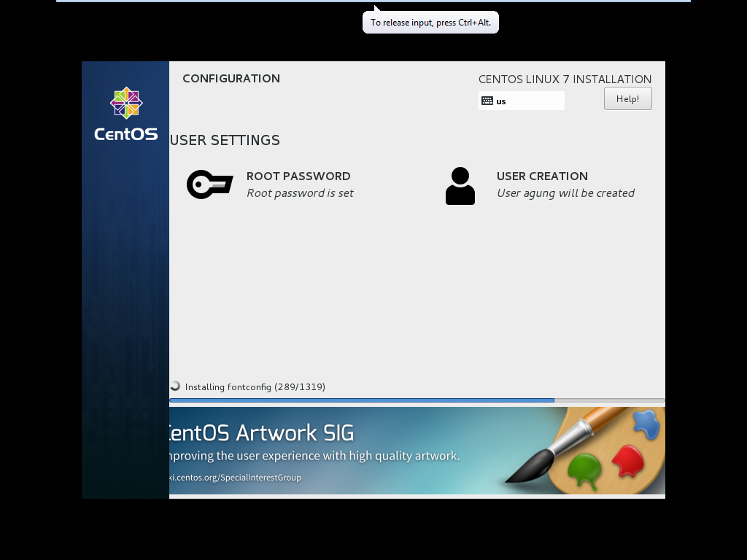Click the USER SETTINGS section heading

click(225, 140)
